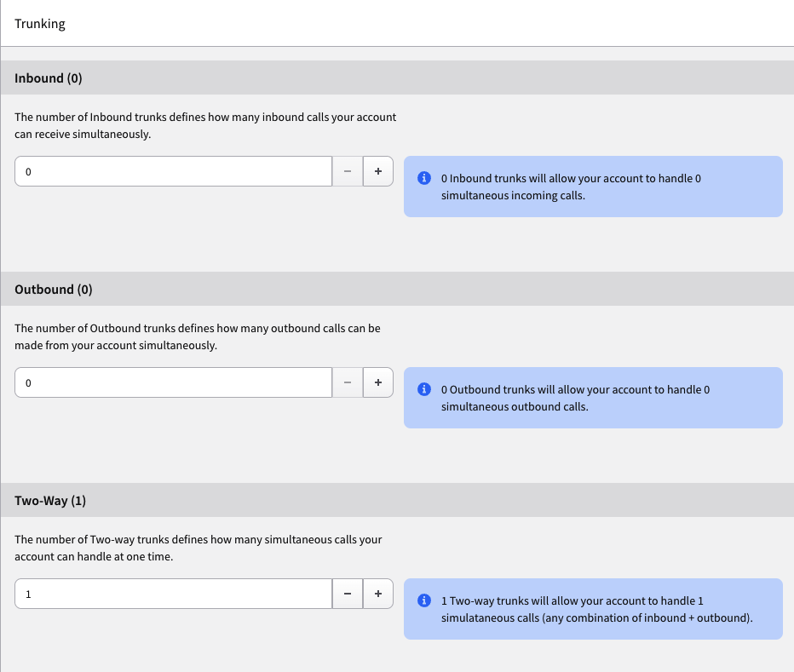This screenshot has height=672, width=794.
Task: Decrease Two-Way trunks with minus button
Action: (x=348, y=594)
